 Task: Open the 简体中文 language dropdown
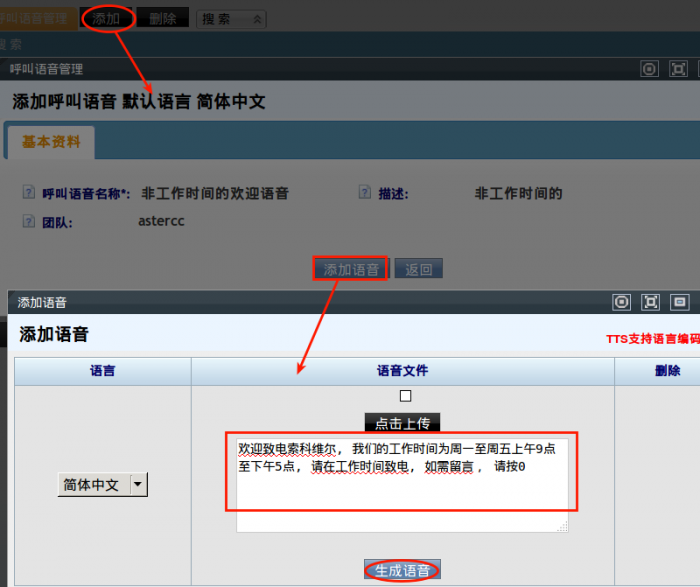click(138, 484)
